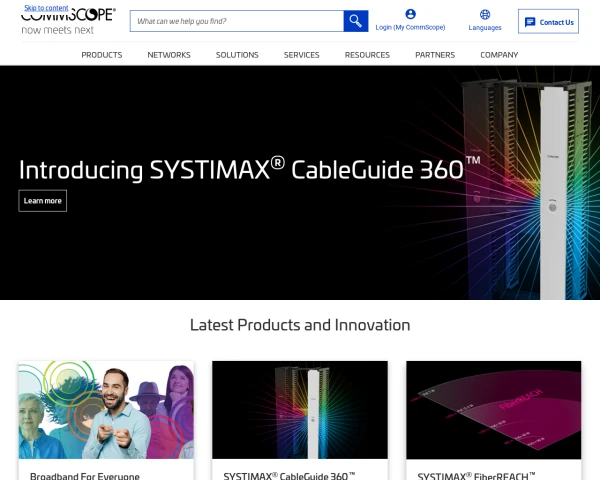
Task: Expand the Resources navigation menu
Action: pyautogui.click(x=367, y=55)
